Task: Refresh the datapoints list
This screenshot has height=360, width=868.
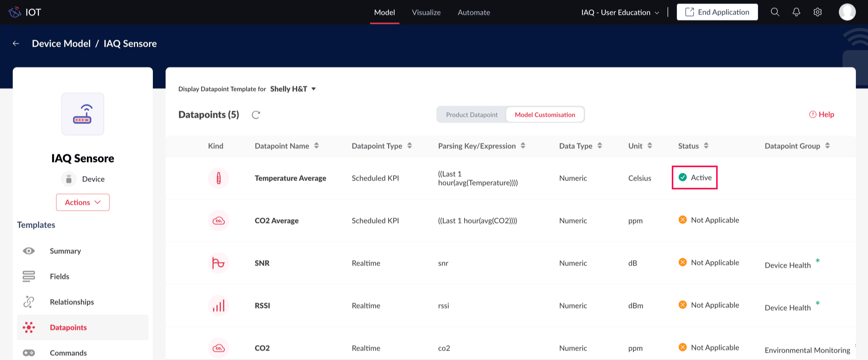Action: pyautogui.click(x=256, y=115)
